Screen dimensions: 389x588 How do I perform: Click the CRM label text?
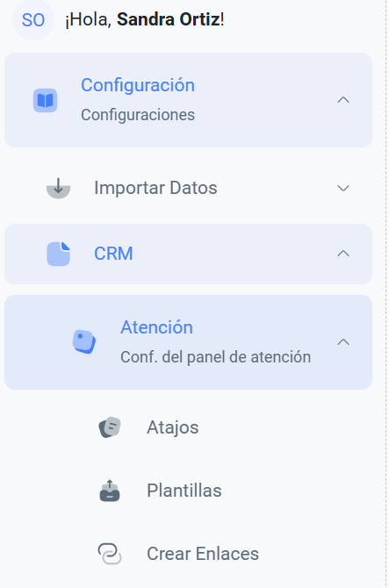[x=113, y=254]
